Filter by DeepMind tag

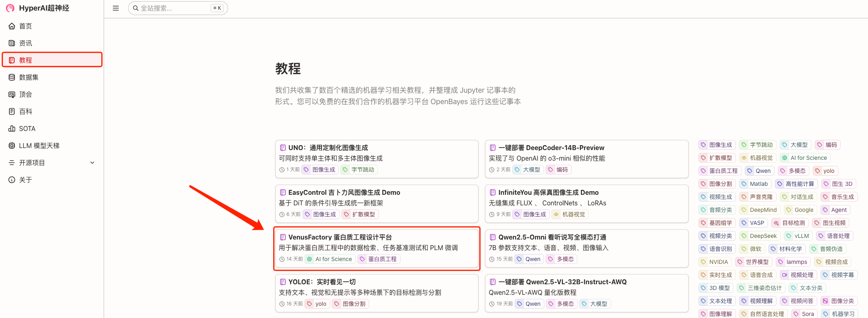point(759,210)
